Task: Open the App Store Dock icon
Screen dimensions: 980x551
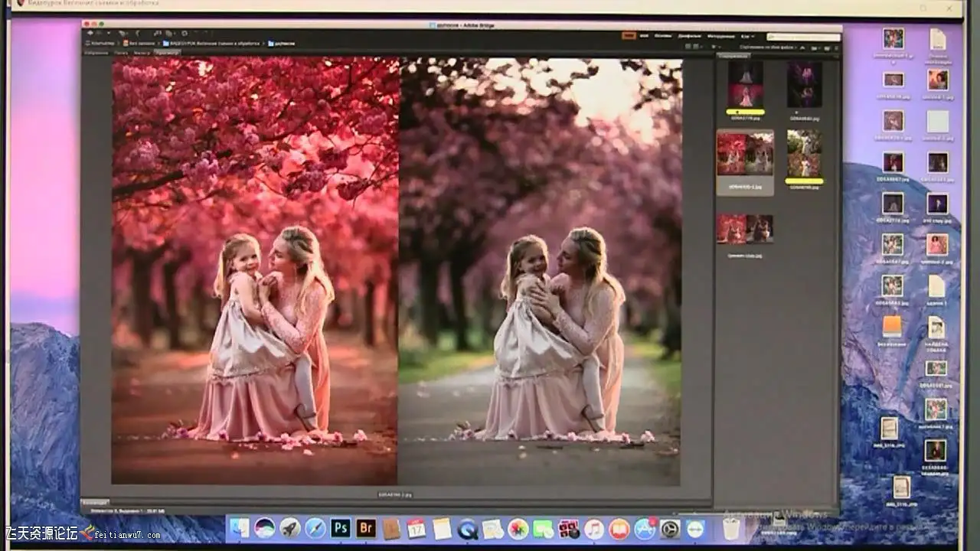Action: (x=645, y=528)
